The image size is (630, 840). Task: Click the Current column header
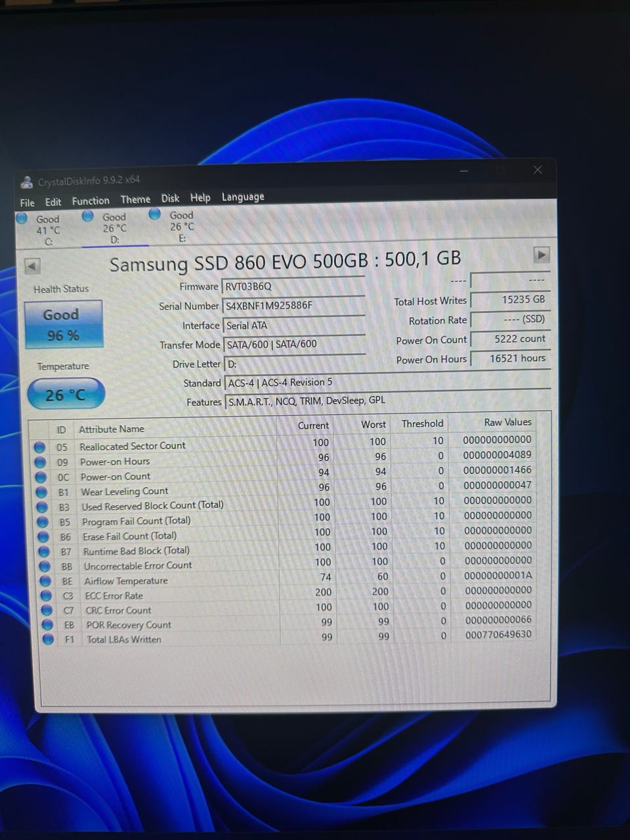(x=313, y=425)
